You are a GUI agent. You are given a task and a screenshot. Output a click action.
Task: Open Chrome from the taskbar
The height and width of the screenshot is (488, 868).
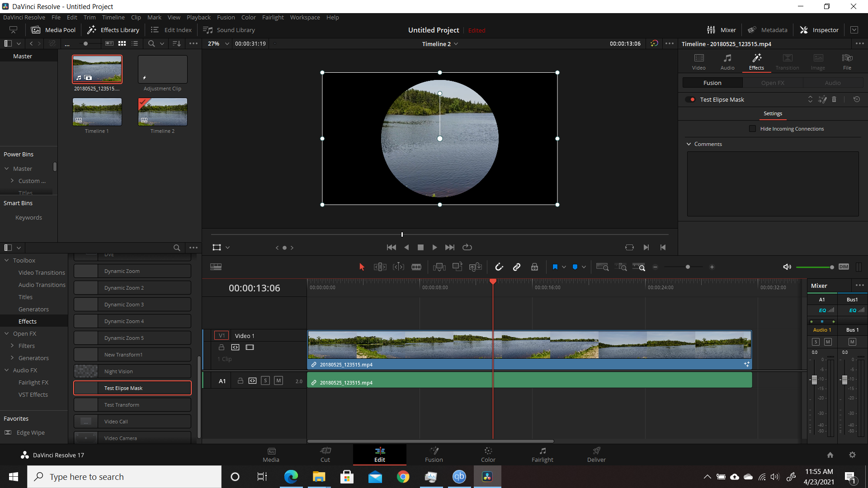pos(403,477)
